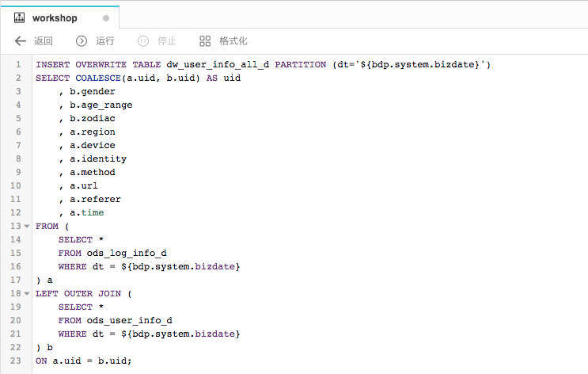Viewport: 588px width, 374px height.
Task: Click line number 23 in the gutter
Action: 15,361
